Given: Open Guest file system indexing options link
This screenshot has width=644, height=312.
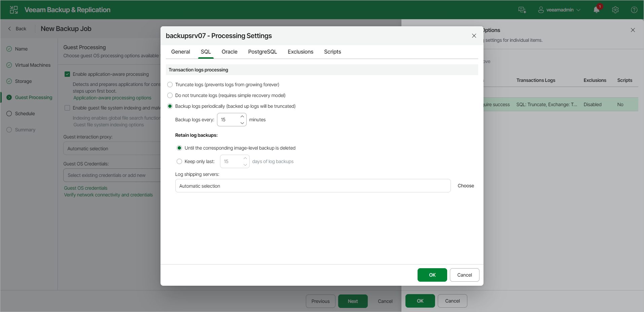Looking at the screenshot, I should click(x=109, y=125).
